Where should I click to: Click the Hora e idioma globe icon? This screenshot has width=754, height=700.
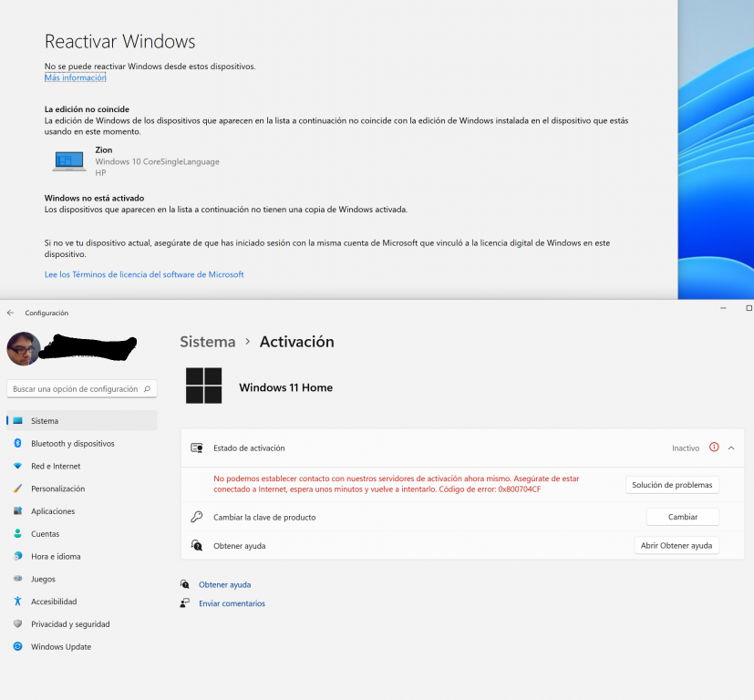point(18,556)
